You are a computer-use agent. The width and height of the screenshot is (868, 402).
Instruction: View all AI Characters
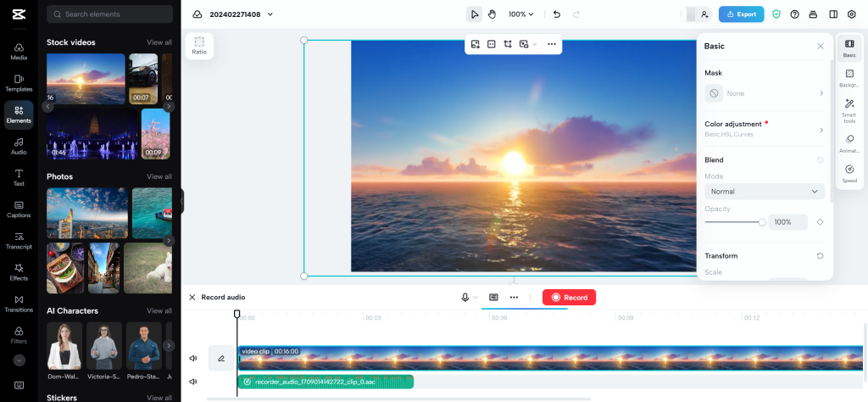pos(159,310)
